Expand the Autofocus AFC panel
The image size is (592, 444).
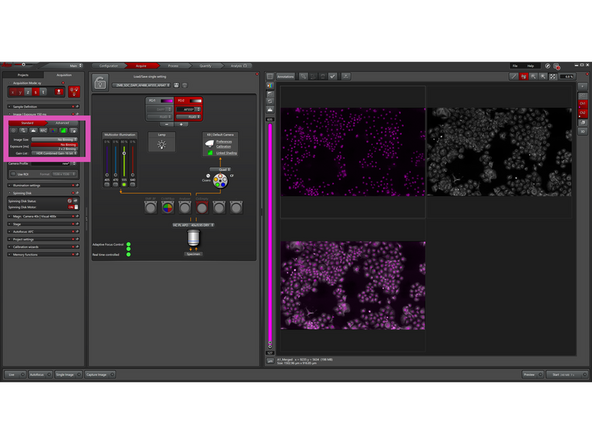coord(43,231)
